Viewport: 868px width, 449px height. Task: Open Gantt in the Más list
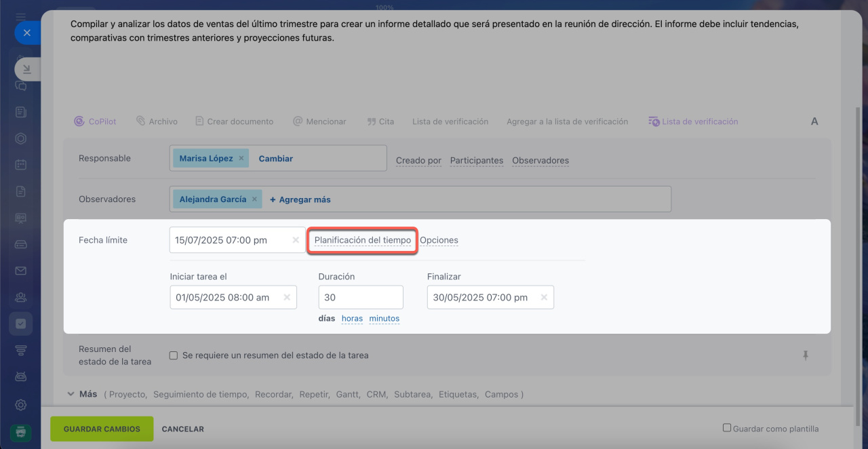click(x=349, y=394)
